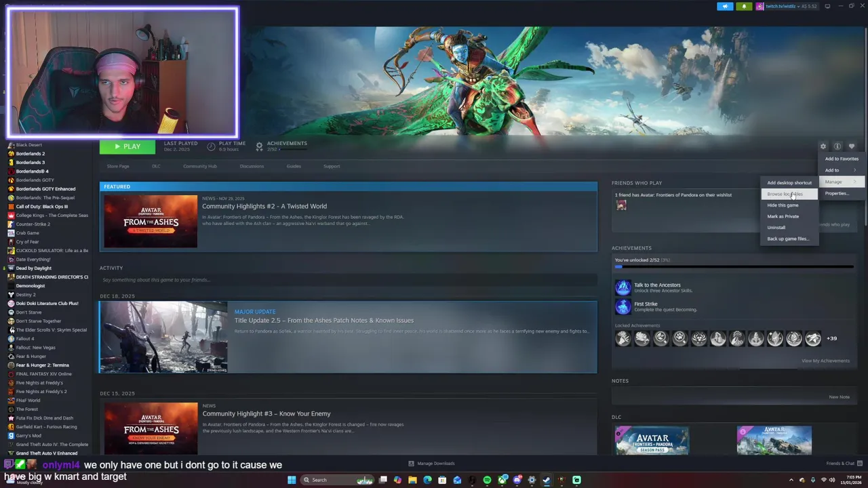This screenshot has width=868, height=488.
Task: Select Add to Favorites menu entry
Action: 842,159
